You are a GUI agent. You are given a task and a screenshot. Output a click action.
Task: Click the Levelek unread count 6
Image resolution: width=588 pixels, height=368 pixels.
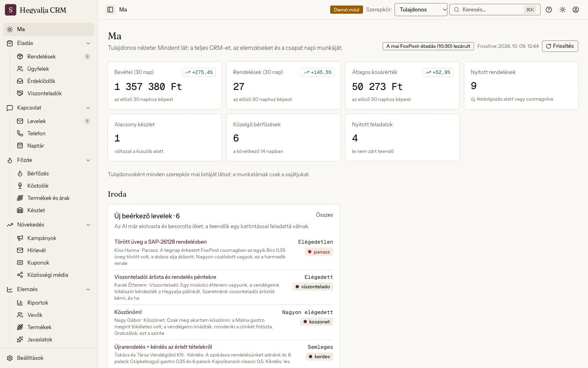[x=87, y=121]
